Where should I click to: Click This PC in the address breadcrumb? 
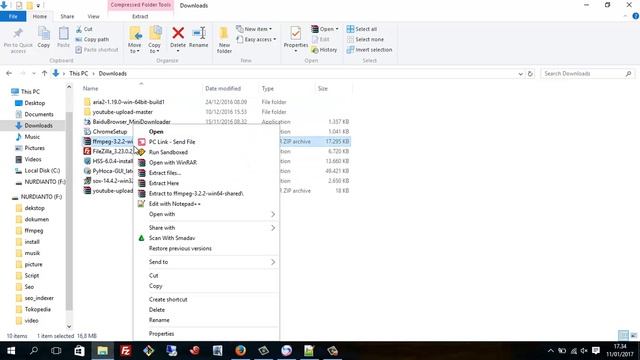click(78, 73)
